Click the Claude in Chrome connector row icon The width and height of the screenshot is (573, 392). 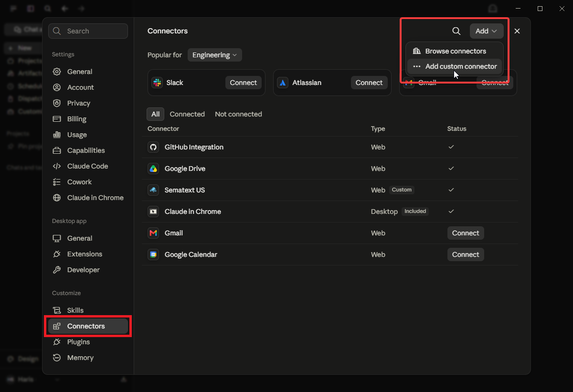(x=153, y=212)
